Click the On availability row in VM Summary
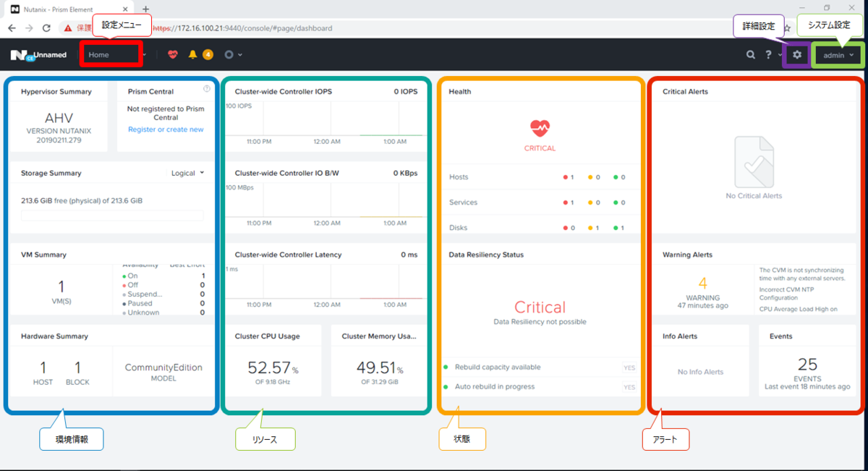Viewport: 868px width, 471px height. [x=164, y=276]
